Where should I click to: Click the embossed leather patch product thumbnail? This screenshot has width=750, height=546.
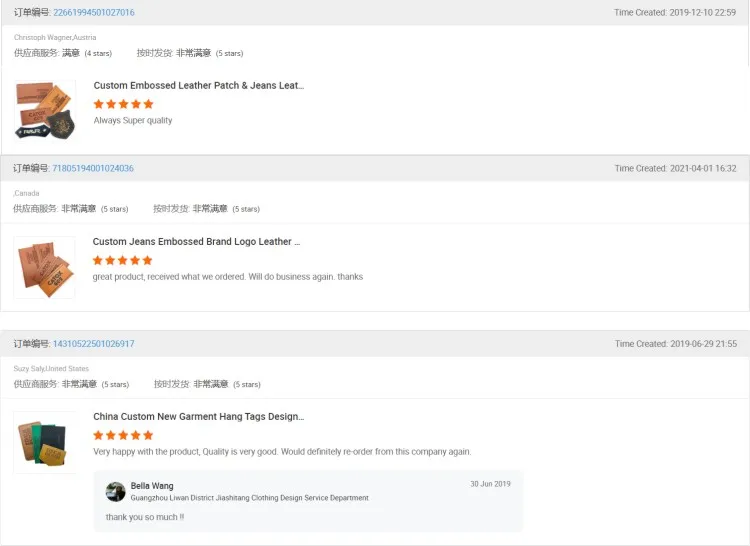pos(45,110)
